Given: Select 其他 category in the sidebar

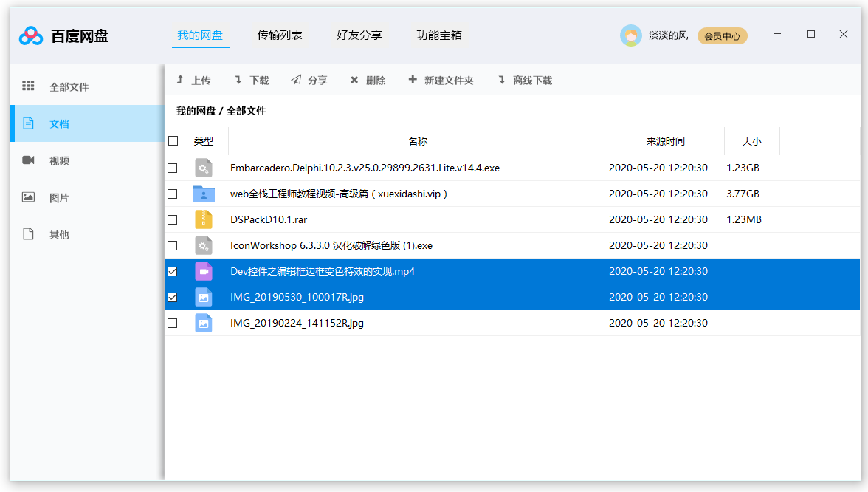Looking at the screenshot, I should pyautogui.click(x=87, y=233).
